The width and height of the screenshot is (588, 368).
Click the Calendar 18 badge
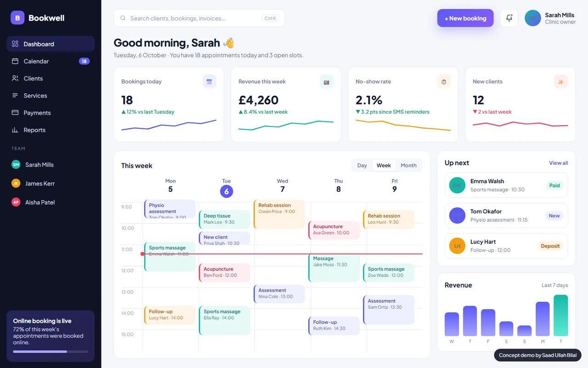pos(84,61)
